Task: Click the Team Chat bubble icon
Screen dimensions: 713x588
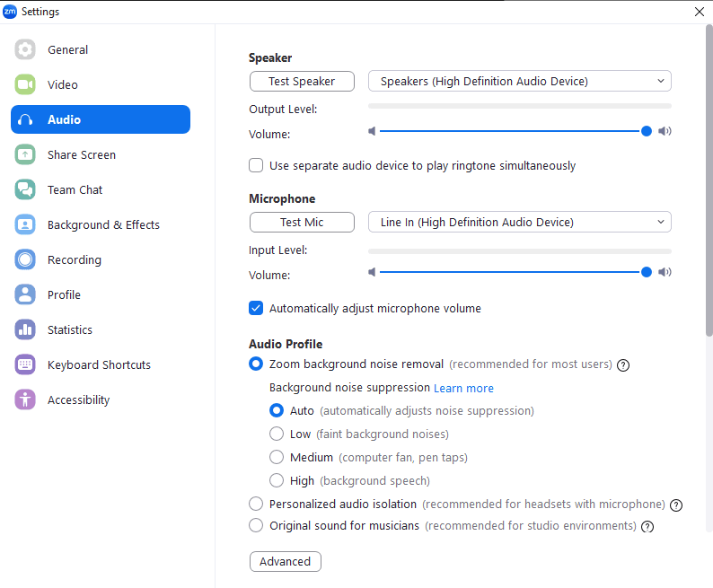Action: click(25, 190)
